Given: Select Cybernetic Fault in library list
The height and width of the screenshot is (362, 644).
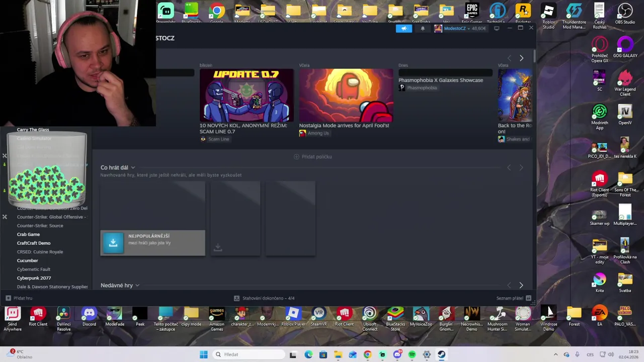Looking at the screenshot, I should pos(33,269).
